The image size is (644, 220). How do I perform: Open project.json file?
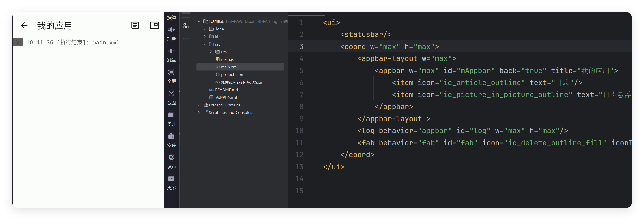click(x=232, y=75)
